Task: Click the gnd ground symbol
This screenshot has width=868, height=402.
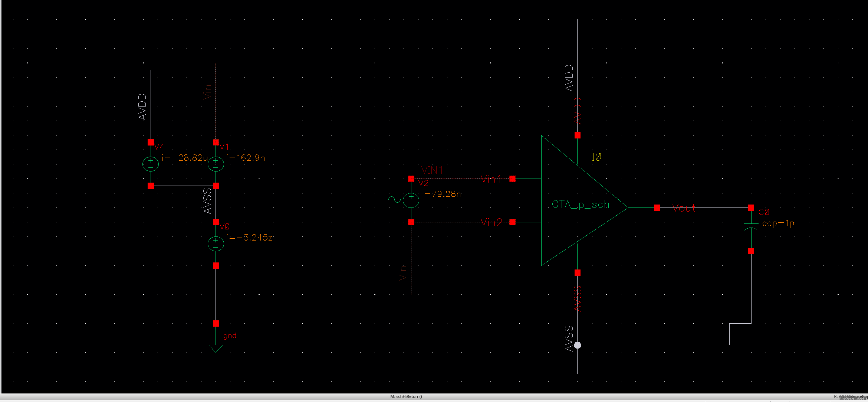Action: pos(216,348)
